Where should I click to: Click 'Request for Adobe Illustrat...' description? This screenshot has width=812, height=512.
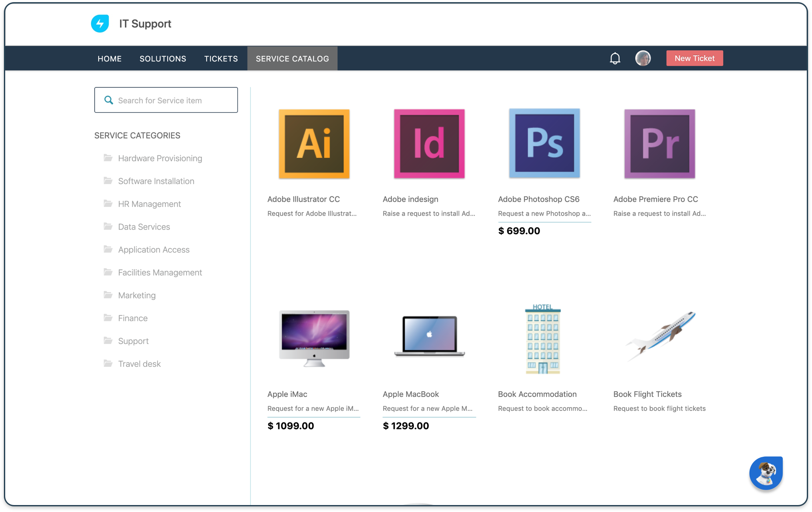click(312, 213)
